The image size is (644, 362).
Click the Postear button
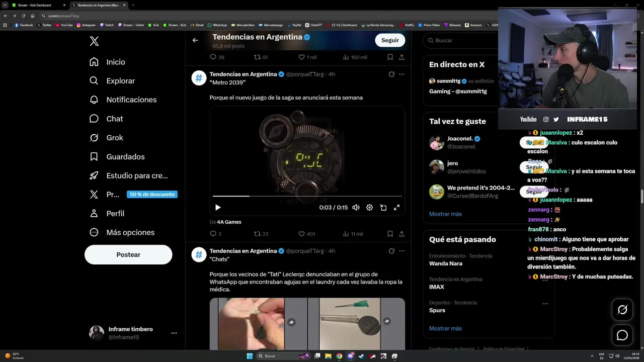[128, 254]
